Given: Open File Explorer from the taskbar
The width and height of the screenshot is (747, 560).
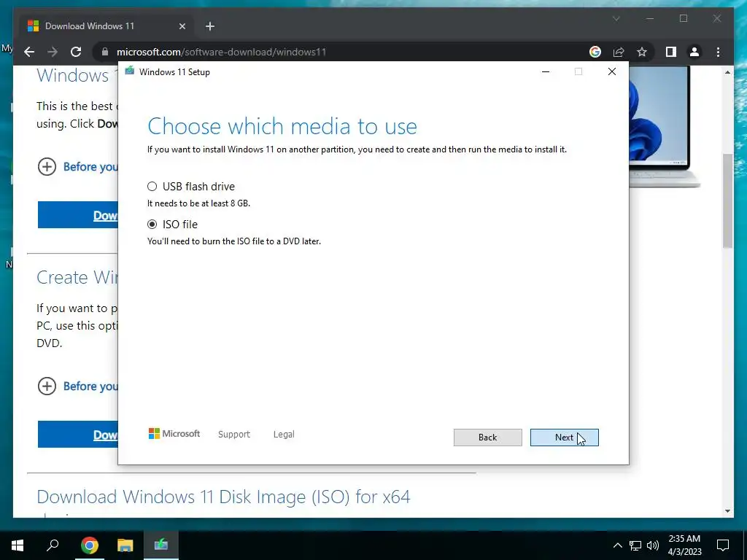Looking at the screenshot, I should [x=125, y=545].
